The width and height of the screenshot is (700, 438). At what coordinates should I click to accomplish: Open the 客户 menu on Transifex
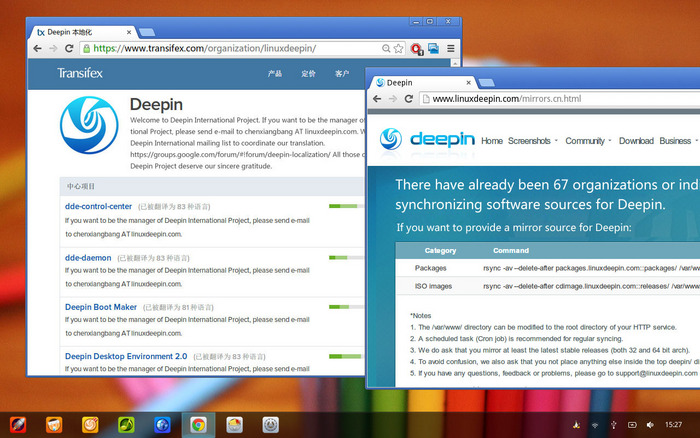(x=342, y=73)
